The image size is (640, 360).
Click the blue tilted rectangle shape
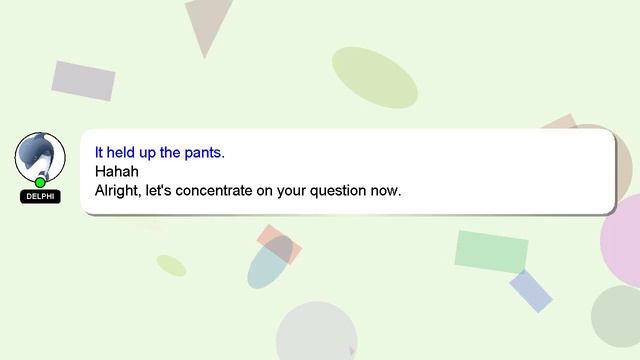[531, 291]
